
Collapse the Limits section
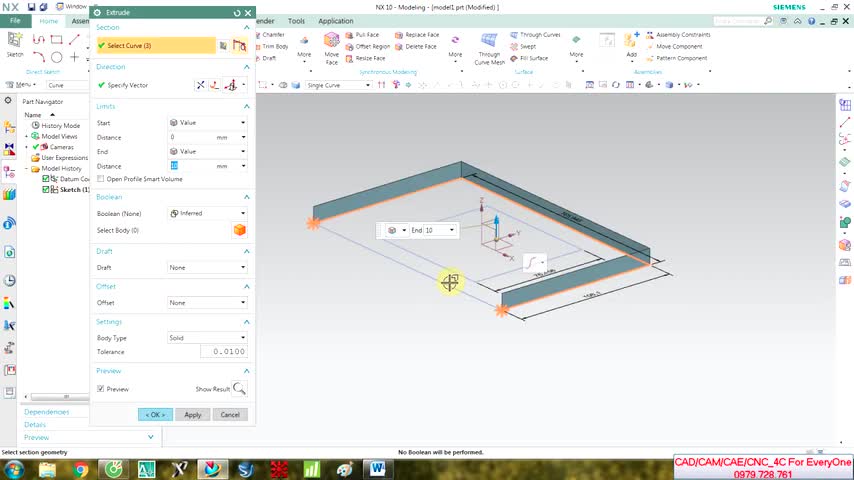point(247,106)
